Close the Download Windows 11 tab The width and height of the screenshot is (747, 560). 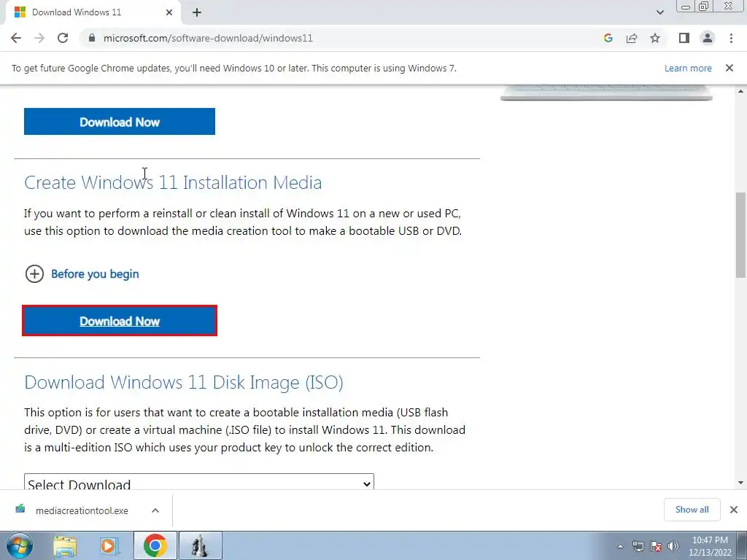169,12
